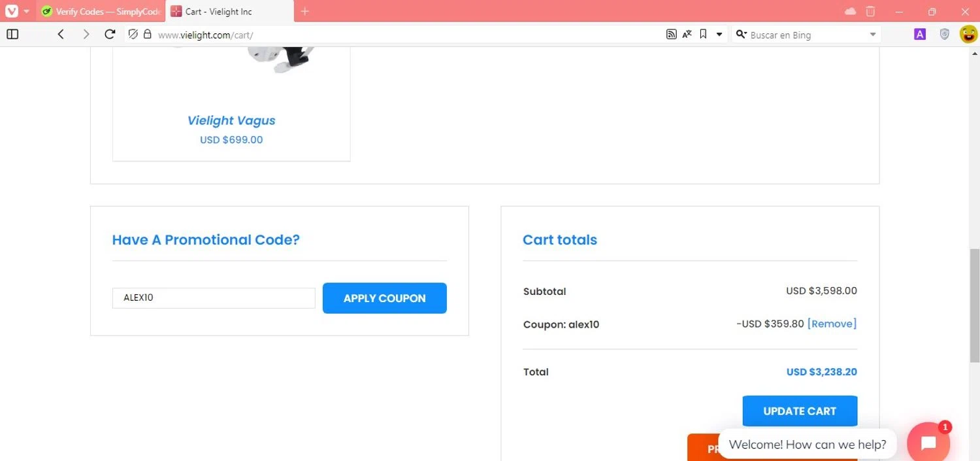Image resolution: width=980 pixels, height=461 pixels.
Task: Open Vivaldi sync cloud icon
Action: coord(850,11)
